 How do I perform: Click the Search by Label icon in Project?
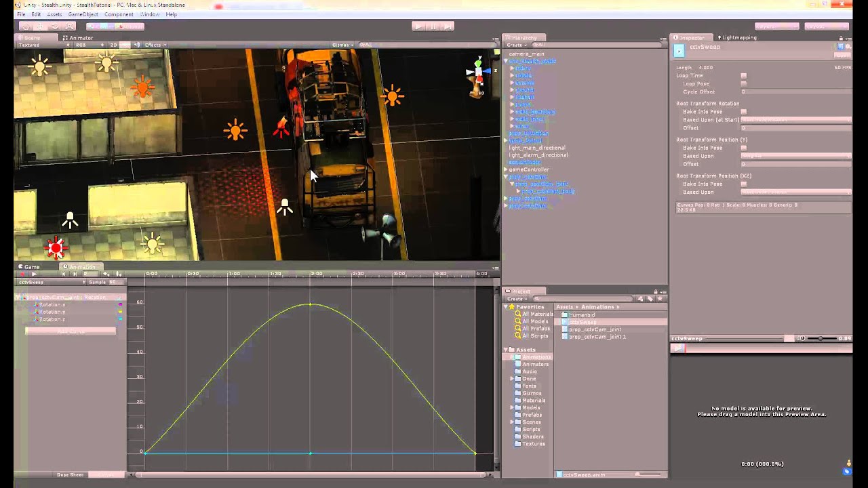(x=650, y=299)
